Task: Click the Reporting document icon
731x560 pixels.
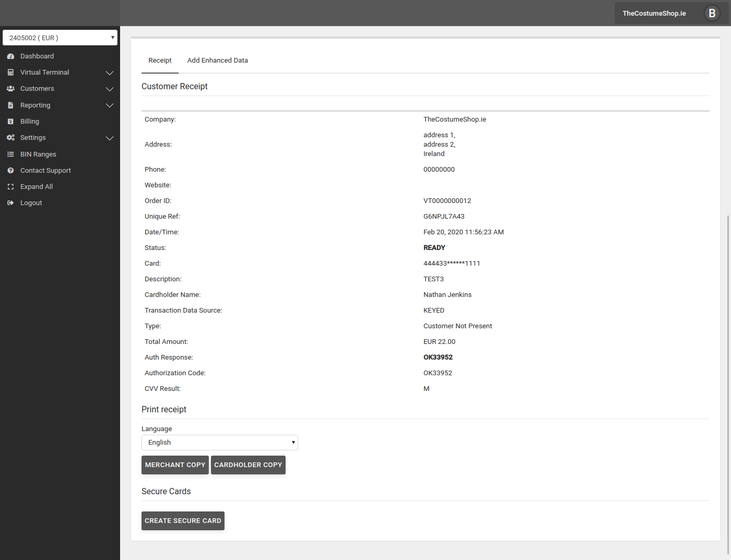Action: 10,105
